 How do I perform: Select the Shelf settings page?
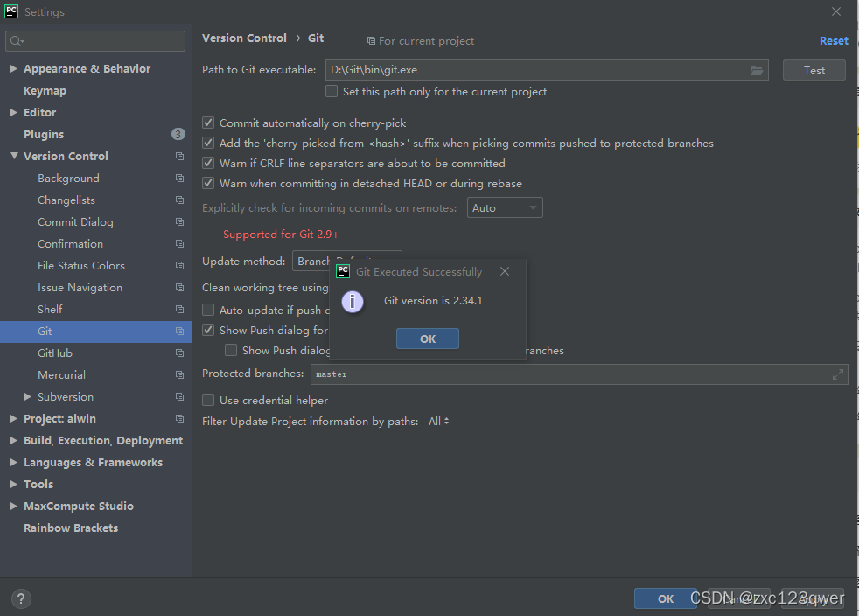50,310
